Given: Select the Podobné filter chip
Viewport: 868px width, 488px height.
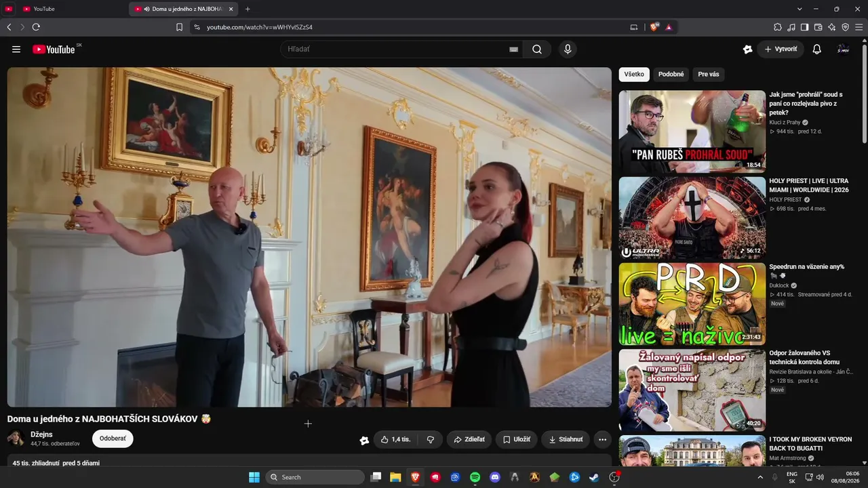Looking at the screenshot, I should [x=671, y=74].
